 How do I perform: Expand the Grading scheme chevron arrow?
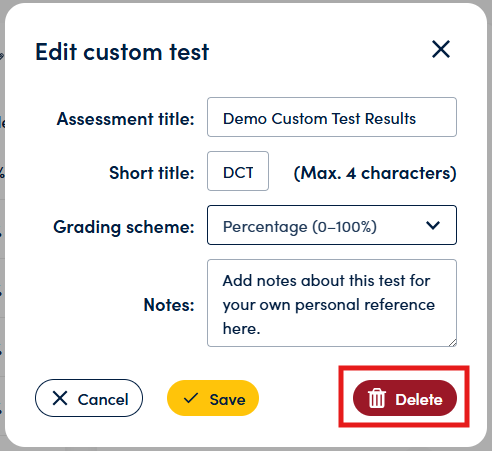[433, 225]
